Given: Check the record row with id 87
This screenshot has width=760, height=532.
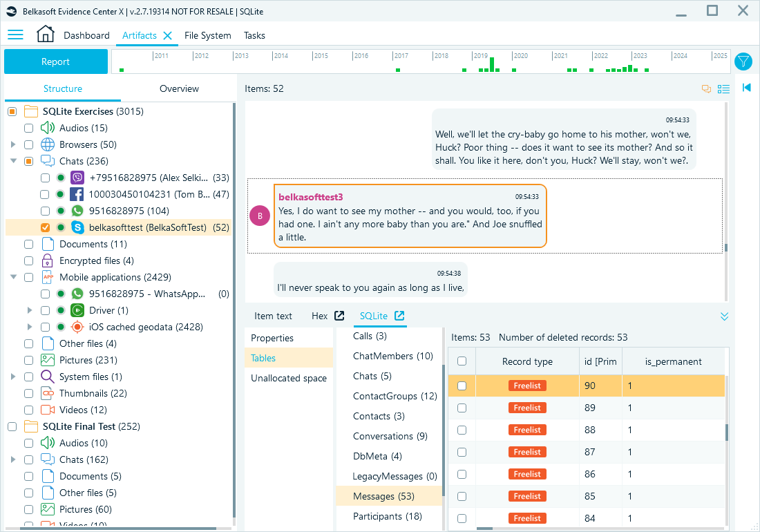Looking at the screenshot, I should [462, 452].
